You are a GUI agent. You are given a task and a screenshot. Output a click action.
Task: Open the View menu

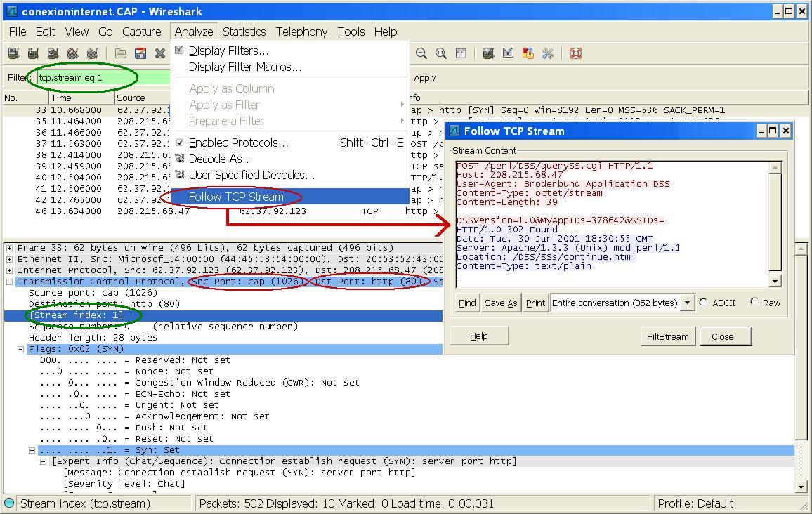(77, 32)
